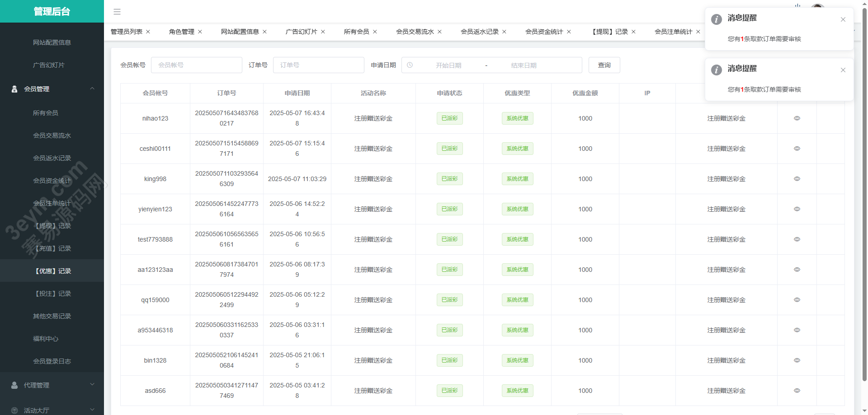Dismiss the top 消息提醒 notification
Viewport: 868px width, 415px height.
point(843,19)
